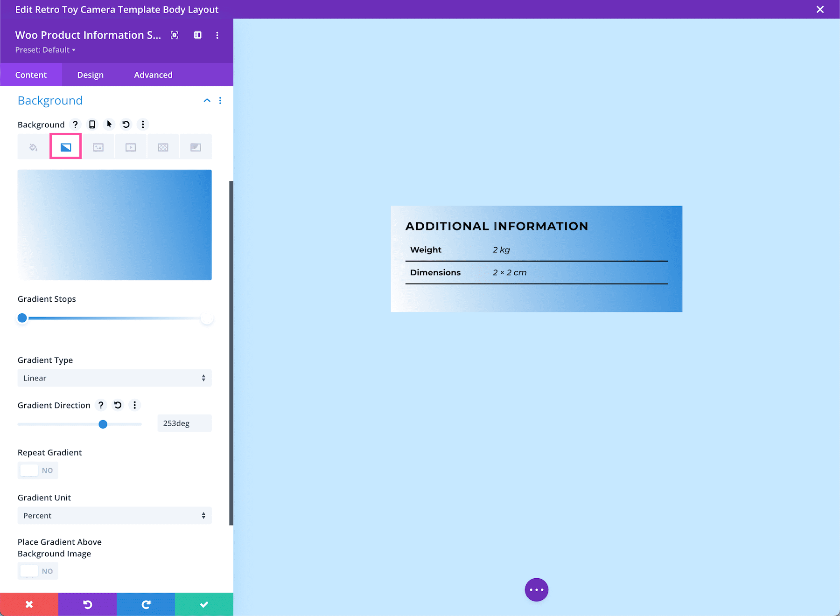Viewport: 840px width, 616px height.
Task: Select the background mask type
Action: pos(196,146)
